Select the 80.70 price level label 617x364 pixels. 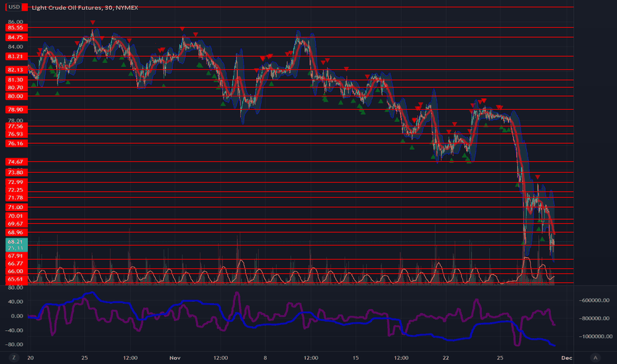(x=16, y=87)
